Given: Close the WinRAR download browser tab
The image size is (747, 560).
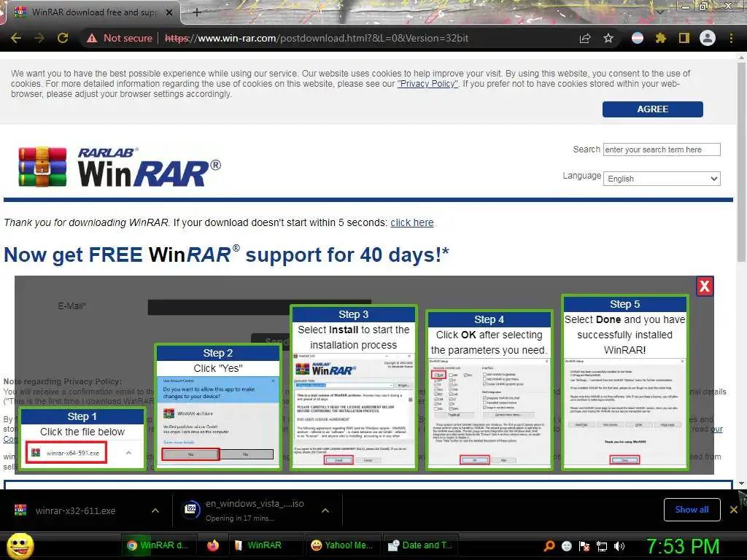Looking at the screenshot, I should pos(169,12).
